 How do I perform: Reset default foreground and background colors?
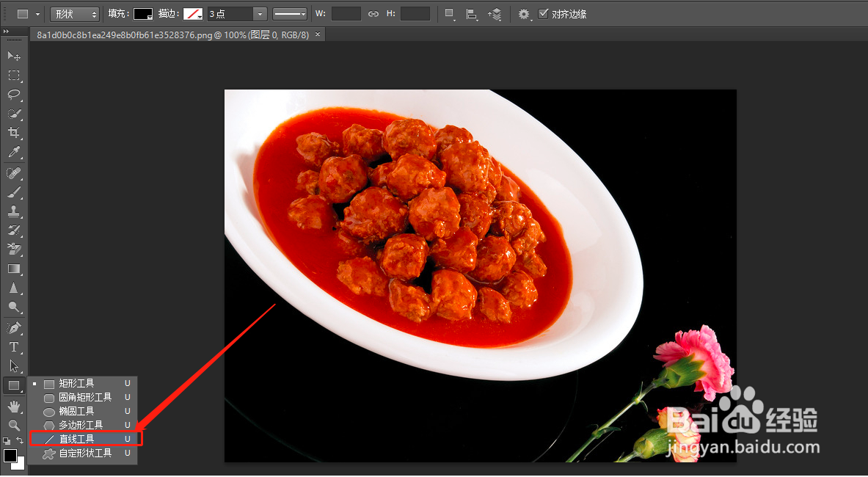point(6,441)
